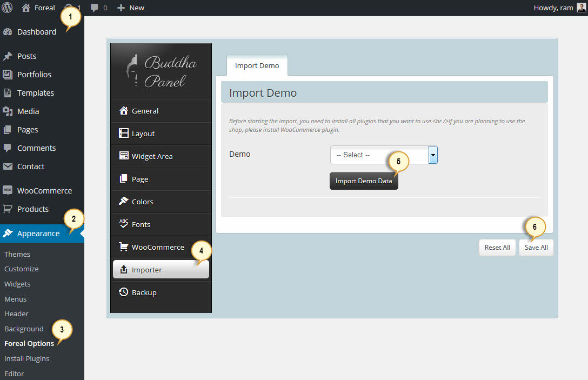Click the Foreal site name in admin bar
This screenshot has height=380, width=588.
point(45,8)
